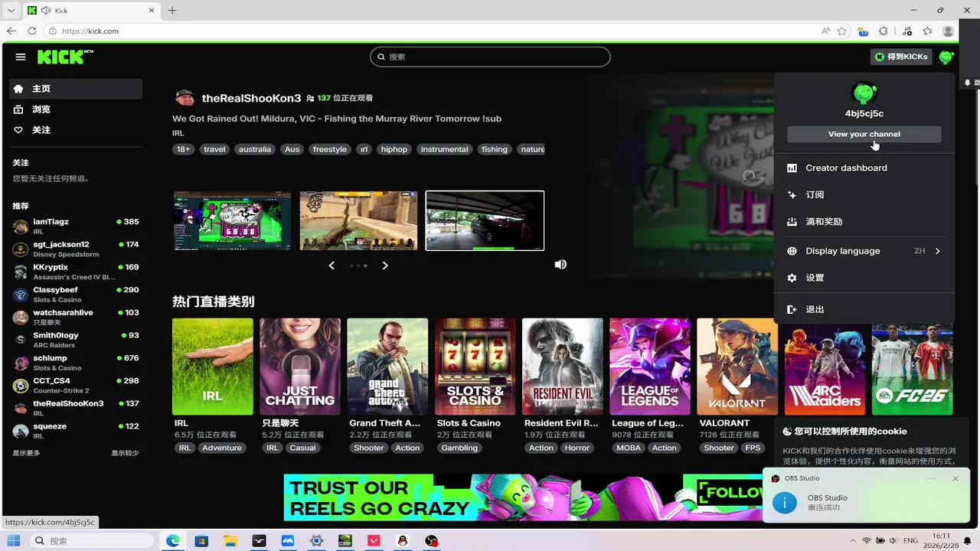Open OBS notification options menu

933,478
